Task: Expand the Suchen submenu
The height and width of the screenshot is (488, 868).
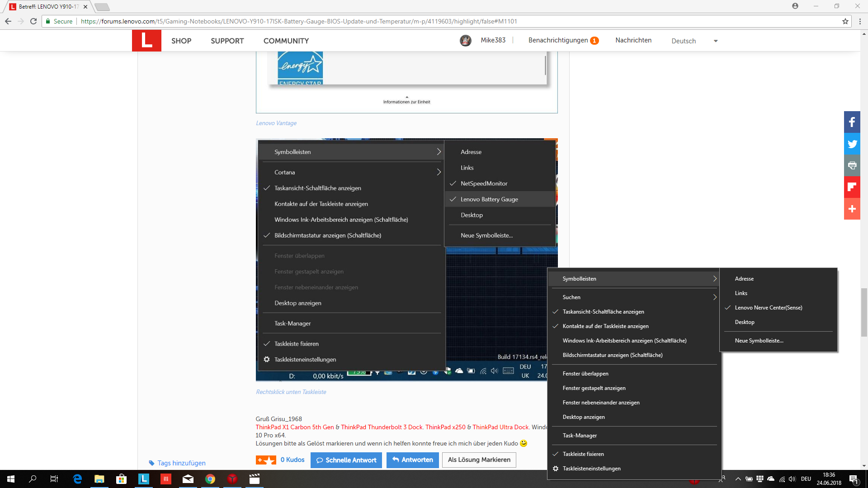Action: 633,297
